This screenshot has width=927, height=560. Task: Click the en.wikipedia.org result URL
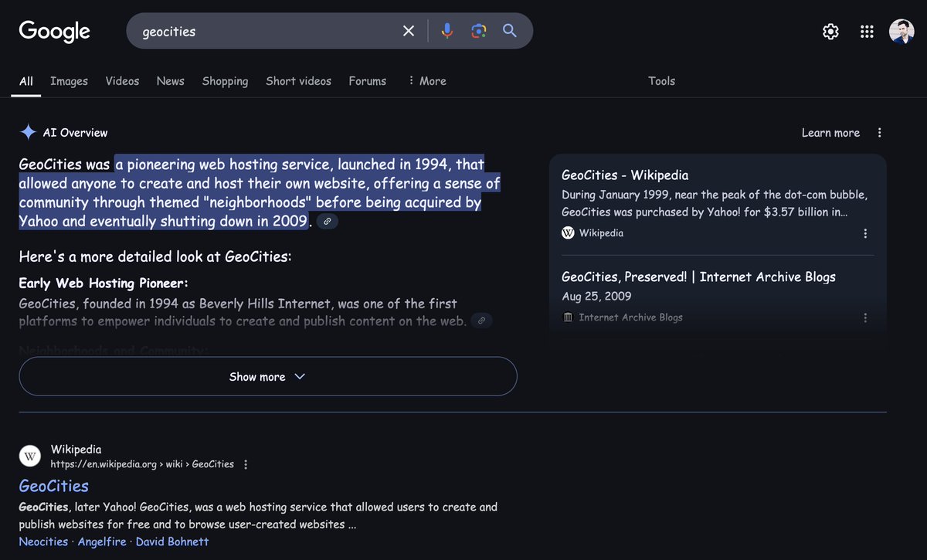[x=142, y=464]
